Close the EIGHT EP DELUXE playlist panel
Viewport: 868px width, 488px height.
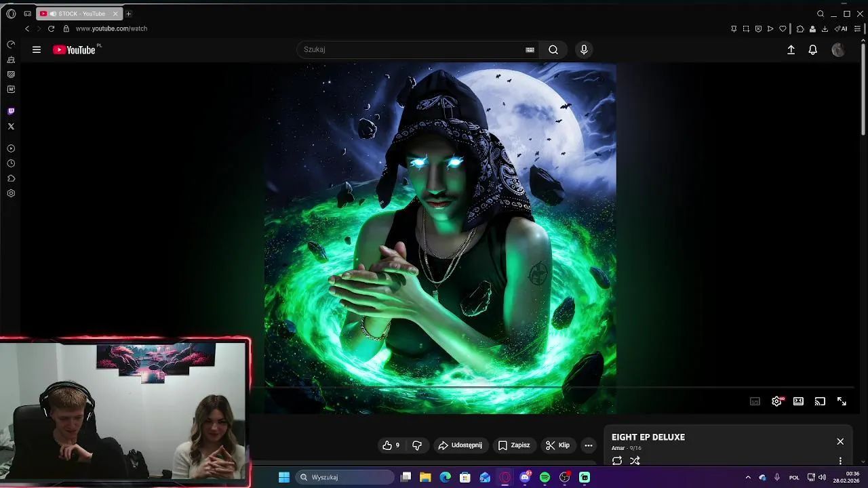click(840, 441)
